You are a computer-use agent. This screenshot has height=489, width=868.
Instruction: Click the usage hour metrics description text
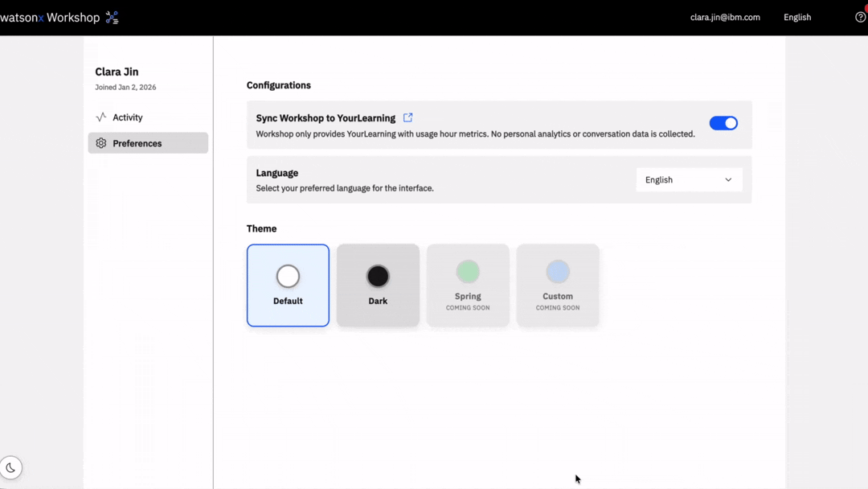pos(475,134)
